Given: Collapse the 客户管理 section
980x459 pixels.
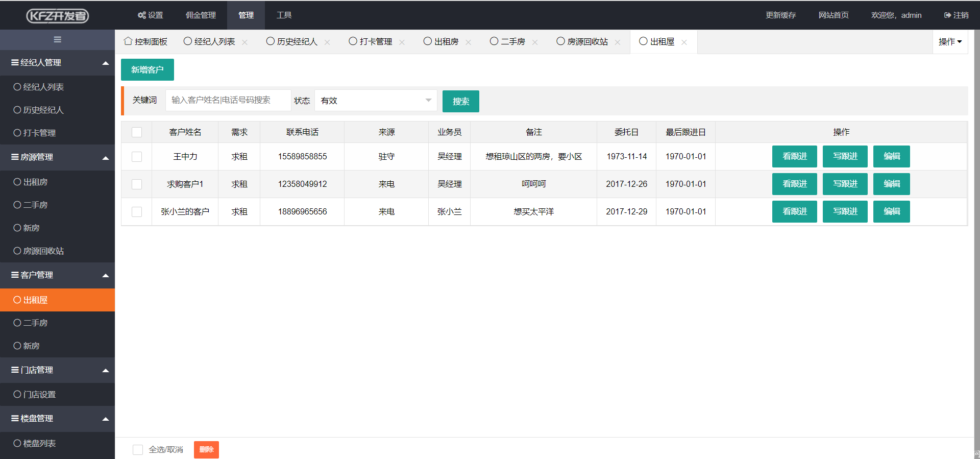Looking at the screenshot, I should (x=57, y=275).
